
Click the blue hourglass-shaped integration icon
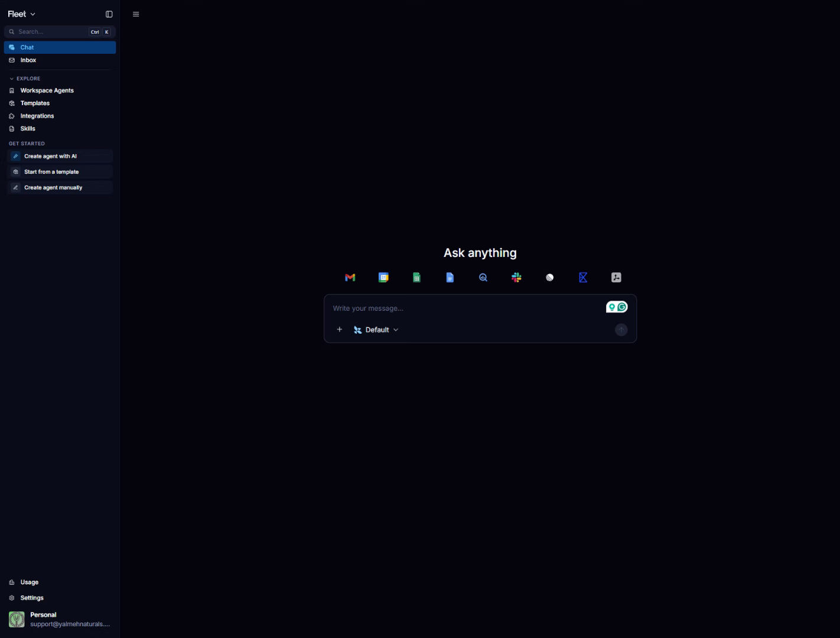click(x=583, y=278)
